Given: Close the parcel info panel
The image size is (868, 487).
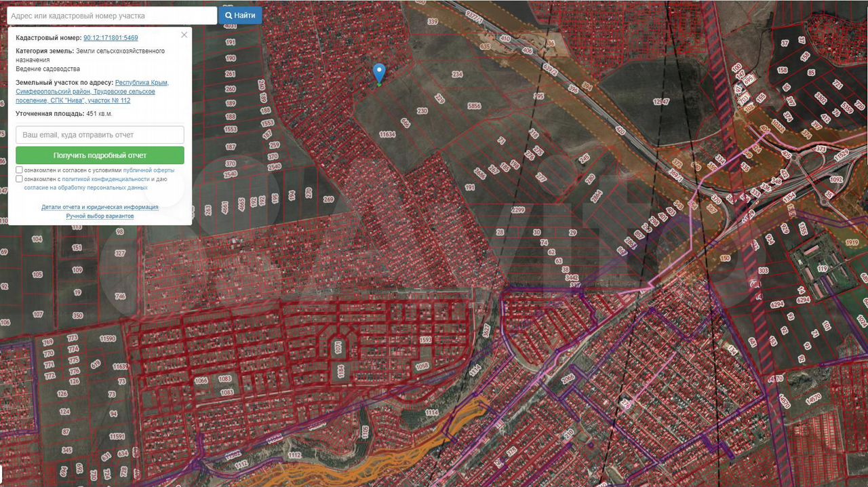Looking at the screenshot, I should [184, 35].
